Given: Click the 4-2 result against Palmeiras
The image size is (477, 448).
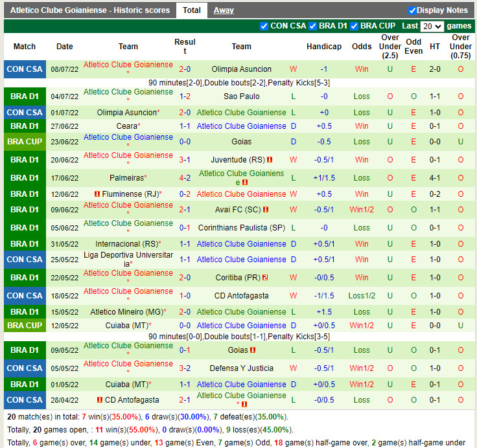Looking at the screenshot, I should coord(185,178).
